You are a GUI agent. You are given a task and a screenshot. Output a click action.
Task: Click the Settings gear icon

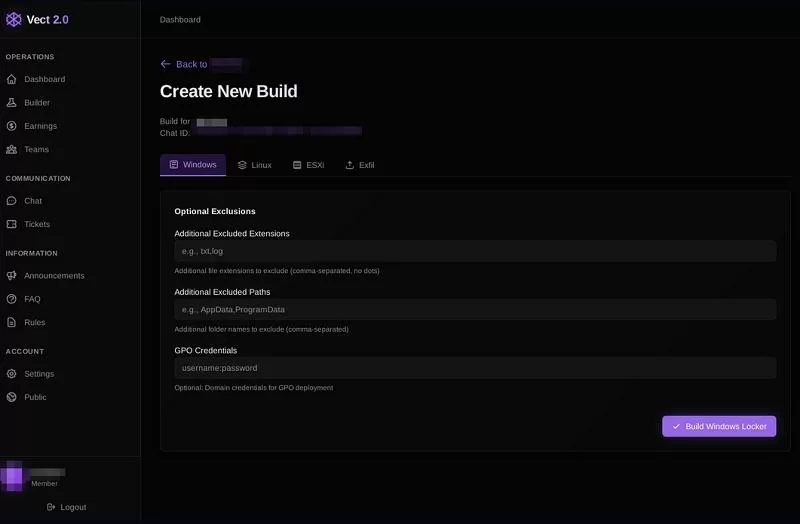(x=12, y=374)
